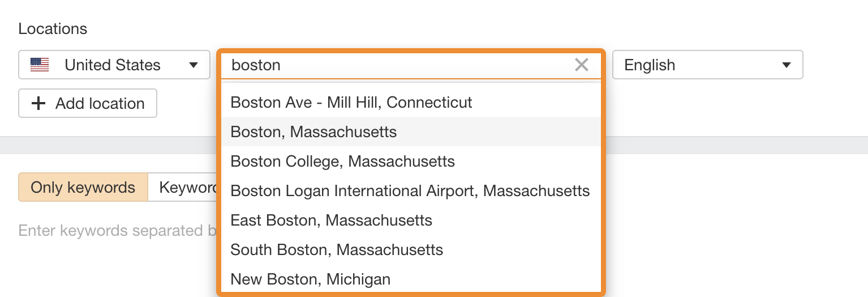The height and width of the screenshot is (297, 868).
Task: Clear the boston search text with X
Action: (581, 65)
